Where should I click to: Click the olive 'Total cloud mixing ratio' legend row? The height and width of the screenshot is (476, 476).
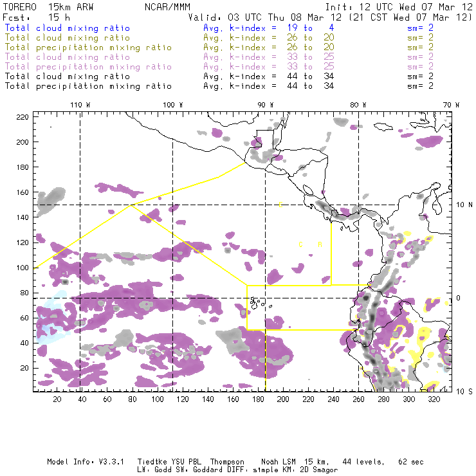(x=68, y=38)
